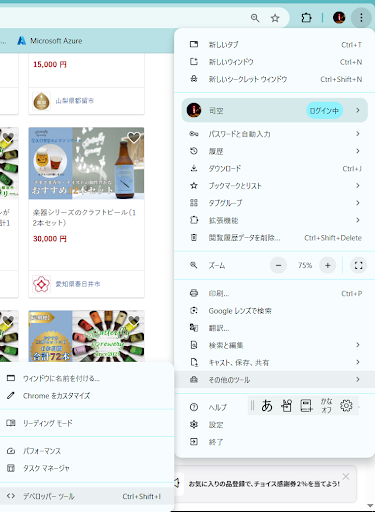
Task: Choose Google レンズで検索
Action: [x=275, y=311]
